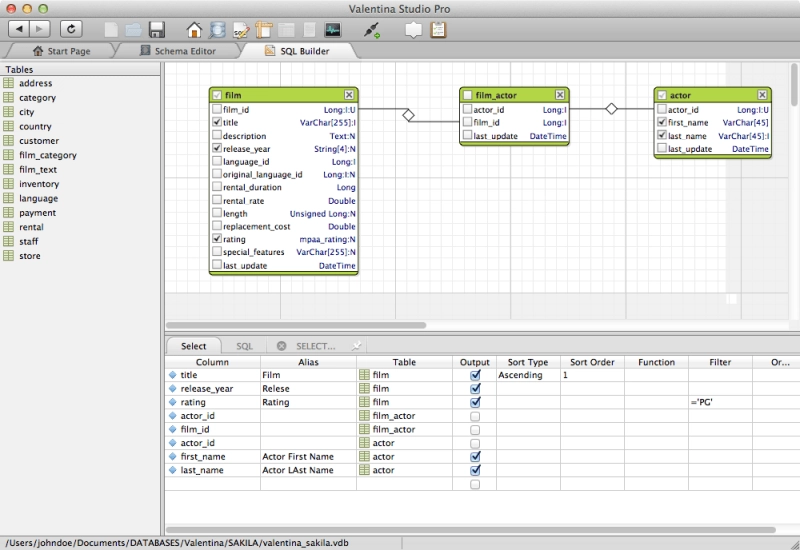Click the pin icon beside SELECT tab

356,346
